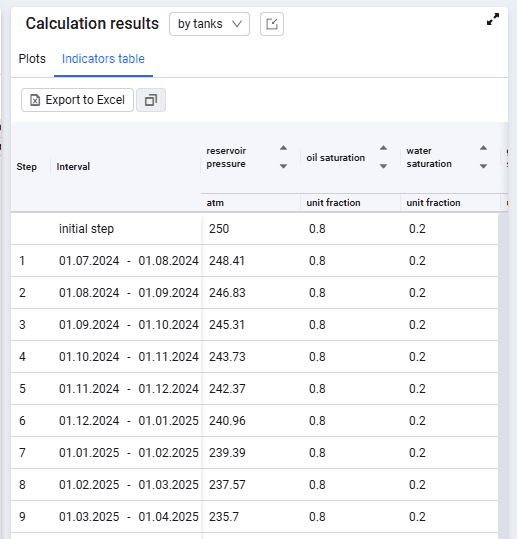Screen dimensions: 517x539
Task: Click the pressure value 250
Action: (x=219, y=229)
